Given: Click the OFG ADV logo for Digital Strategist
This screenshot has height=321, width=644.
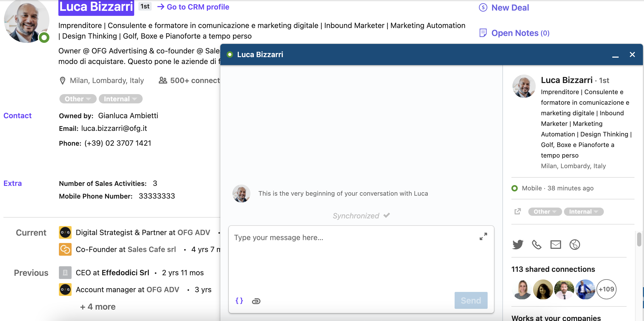Looking at the screenshot, I should tap(65, 232).
